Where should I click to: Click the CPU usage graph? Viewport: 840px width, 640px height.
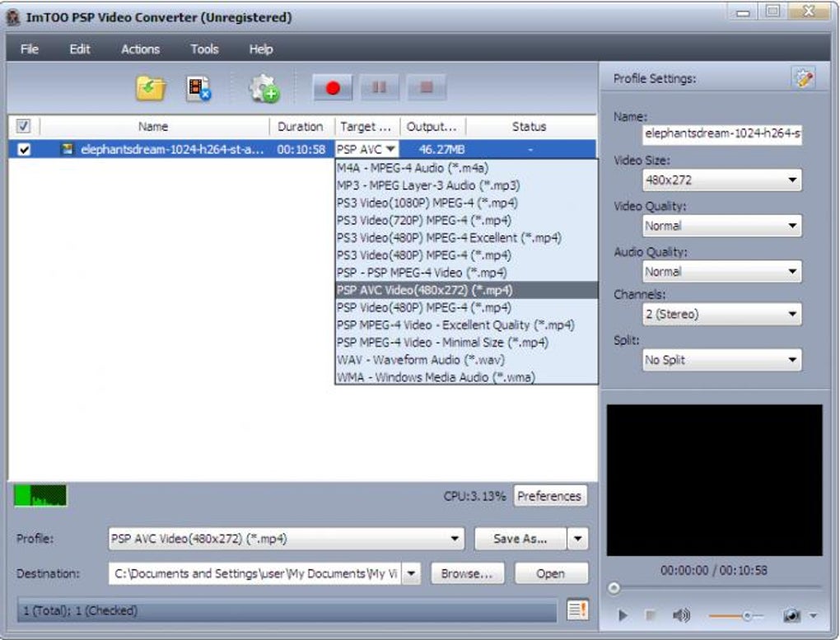[40, 496]
